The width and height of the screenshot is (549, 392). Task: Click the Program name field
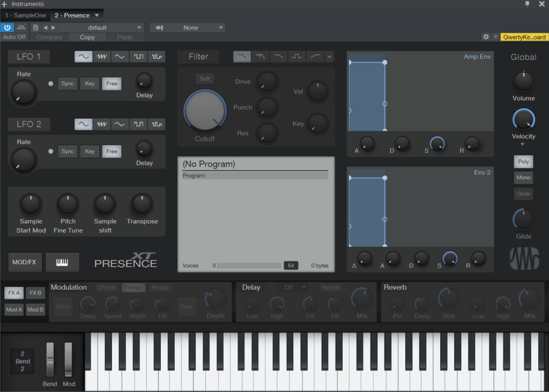(x=256, y=176)
